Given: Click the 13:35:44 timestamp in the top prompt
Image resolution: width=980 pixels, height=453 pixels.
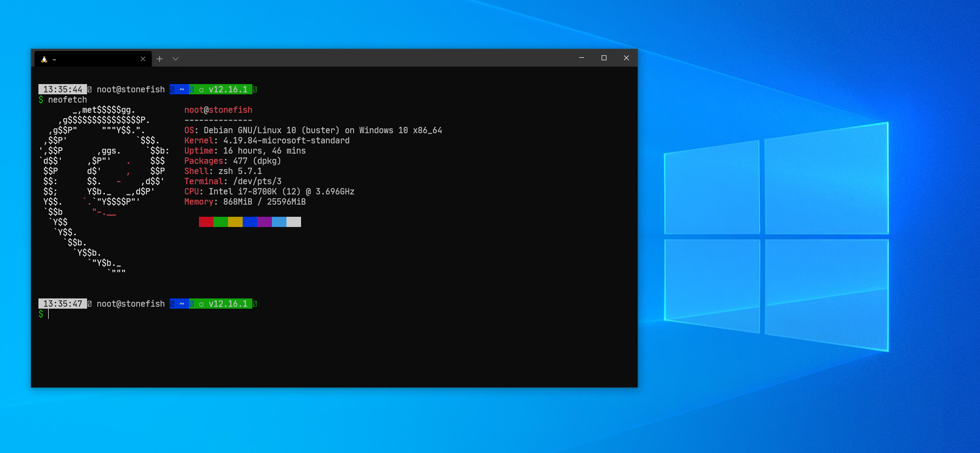Looking at the screenshot, I should pos(63,89).
